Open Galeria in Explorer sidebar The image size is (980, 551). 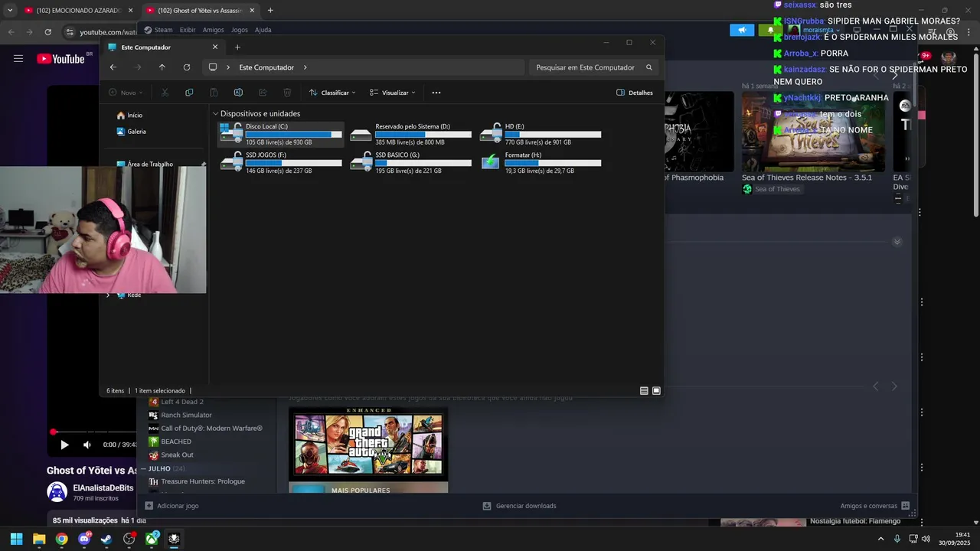(x=131, y=132)
